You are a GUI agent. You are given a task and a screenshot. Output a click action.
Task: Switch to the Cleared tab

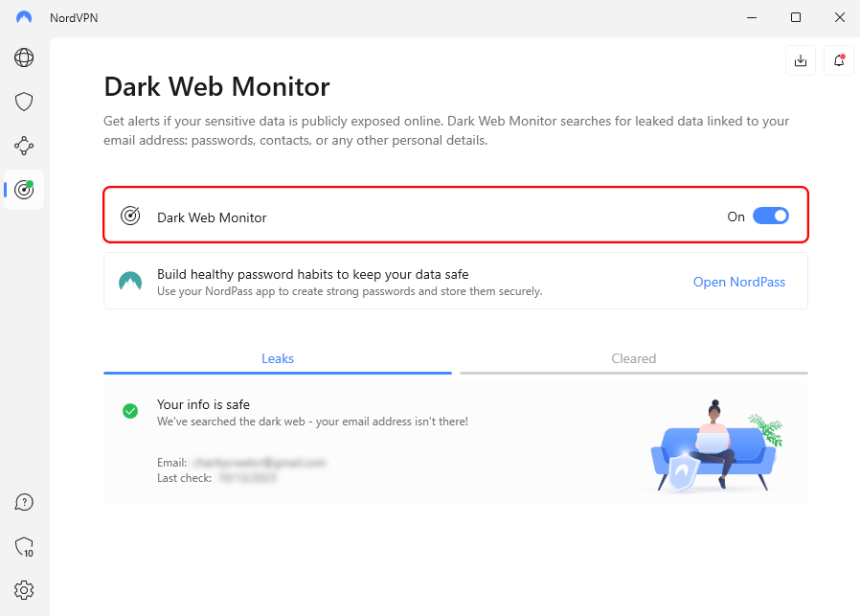click(634, 358)
